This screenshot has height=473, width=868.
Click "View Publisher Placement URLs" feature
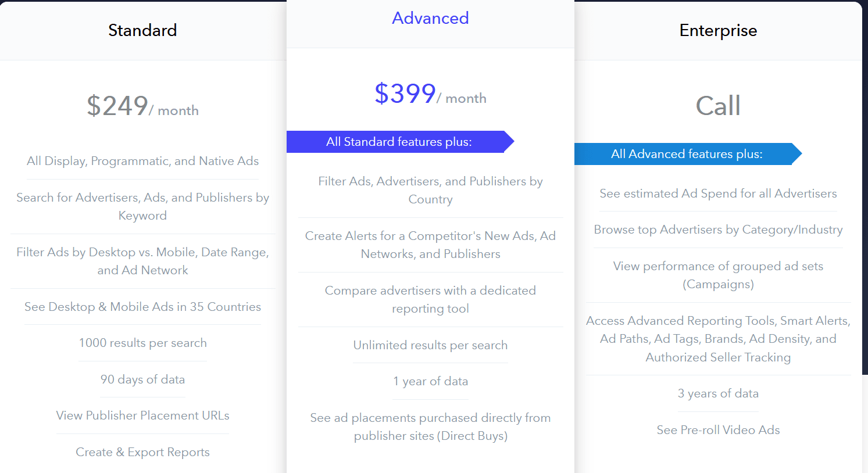click(x=142, y=415)
